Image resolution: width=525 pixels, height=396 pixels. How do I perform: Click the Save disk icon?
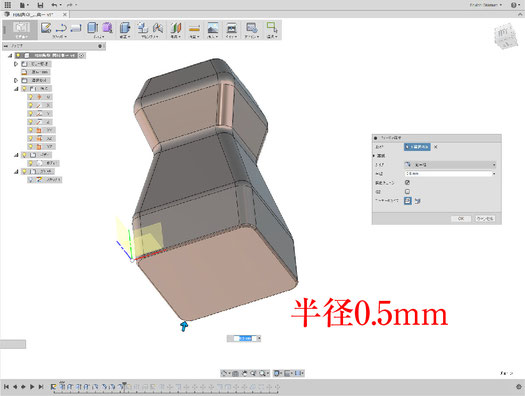click(40, 5)
